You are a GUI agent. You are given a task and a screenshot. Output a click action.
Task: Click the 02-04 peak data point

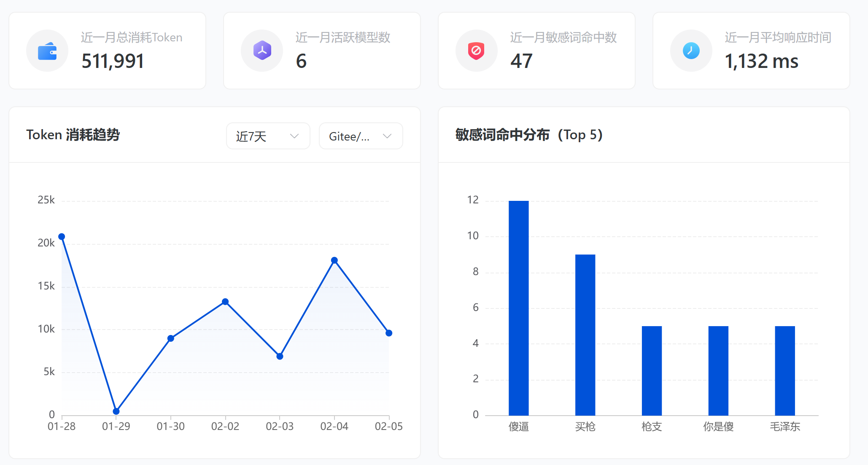[334, 260]
